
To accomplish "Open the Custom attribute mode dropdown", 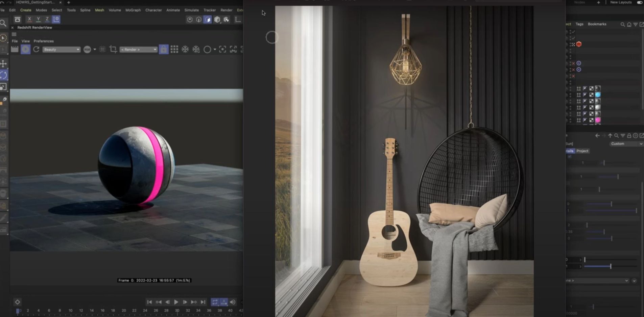I will click(x=625, y=143).
